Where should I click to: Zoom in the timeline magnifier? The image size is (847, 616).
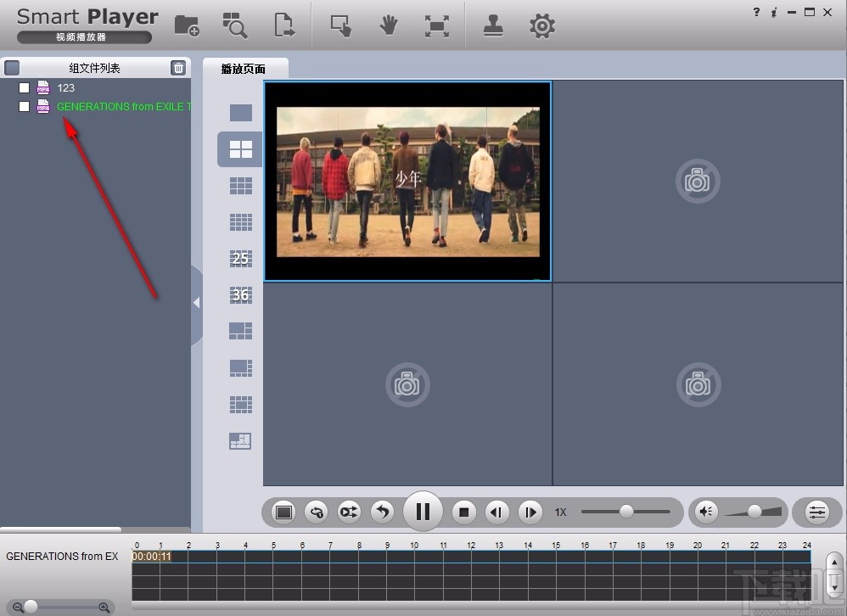click(x=104, y=608)
